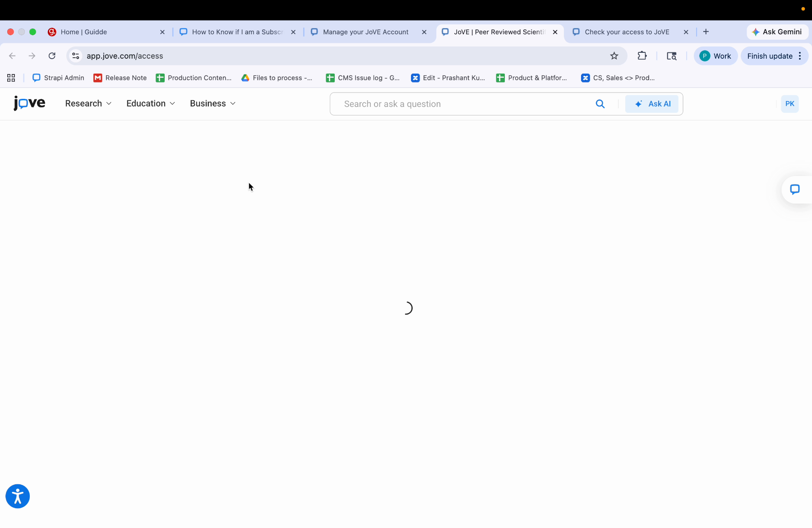Open the Work profile switcher
Viewport: 812px width, 528px height.
[716, 56]
